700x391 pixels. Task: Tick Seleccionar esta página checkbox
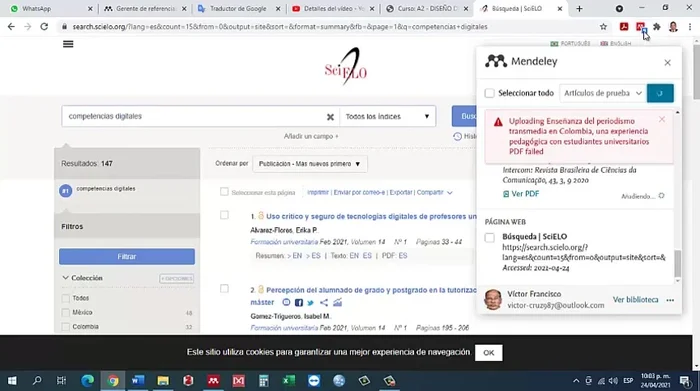click(224, 192)
